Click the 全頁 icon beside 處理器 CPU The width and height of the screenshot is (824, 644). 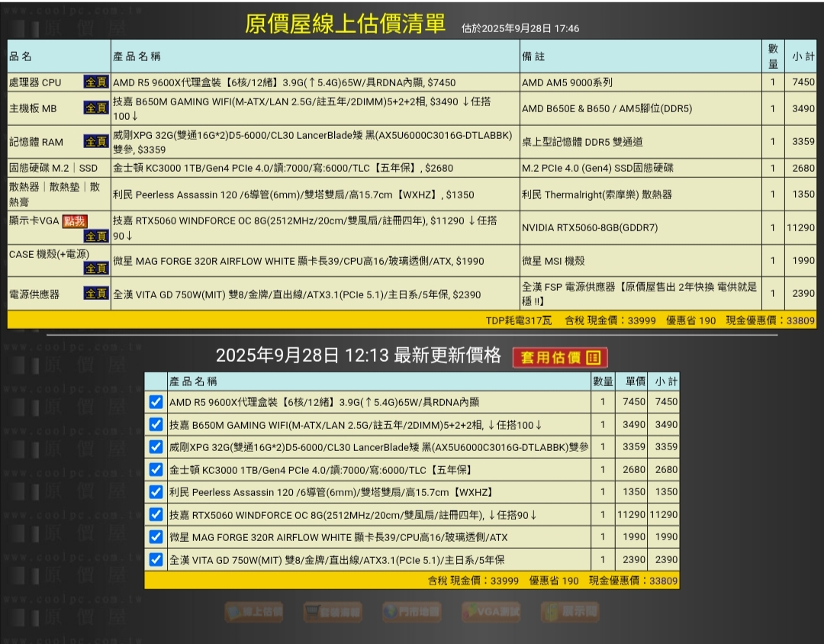tap(96, 82)
